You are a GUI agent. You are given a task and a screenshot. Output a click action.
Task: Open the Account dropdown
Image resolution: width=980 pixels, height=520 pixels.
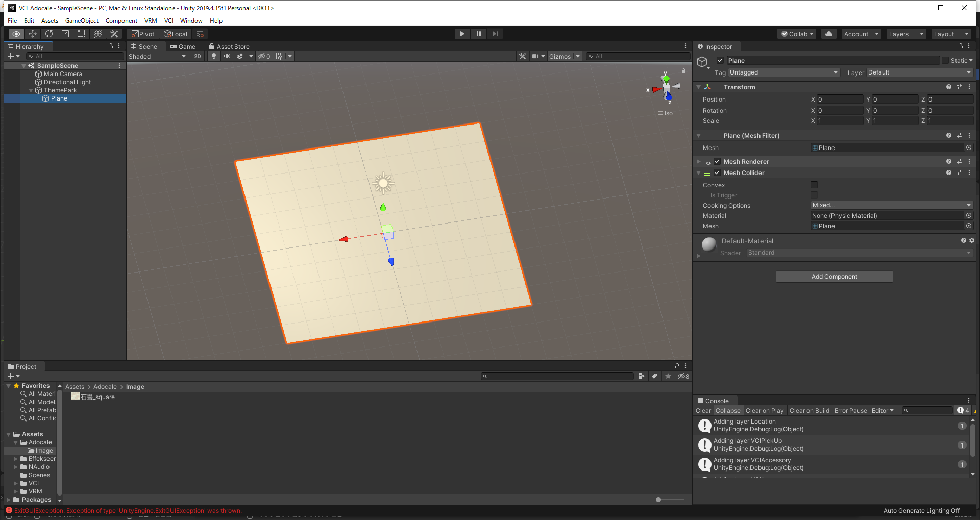click(x=862, y=34)
